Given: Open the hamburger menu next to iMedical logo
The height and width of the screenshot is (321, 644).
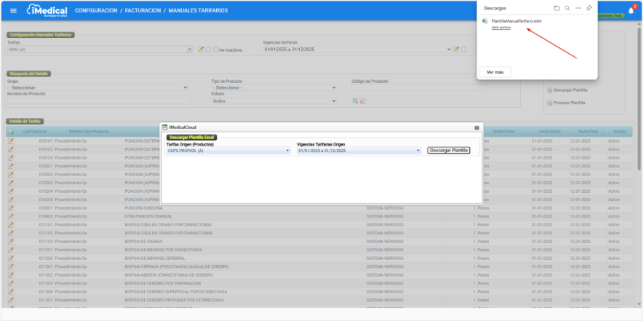Looking at the screenshot, I should (13, 11).
